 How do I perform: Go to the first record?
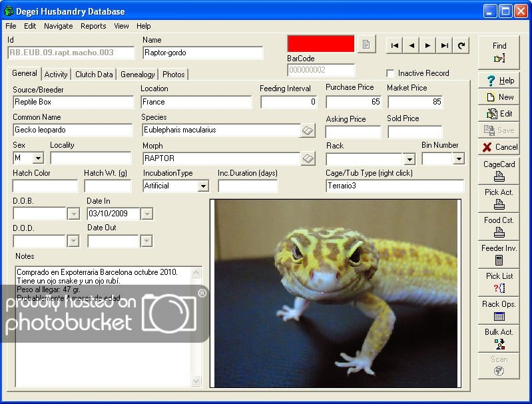point(395,45)
